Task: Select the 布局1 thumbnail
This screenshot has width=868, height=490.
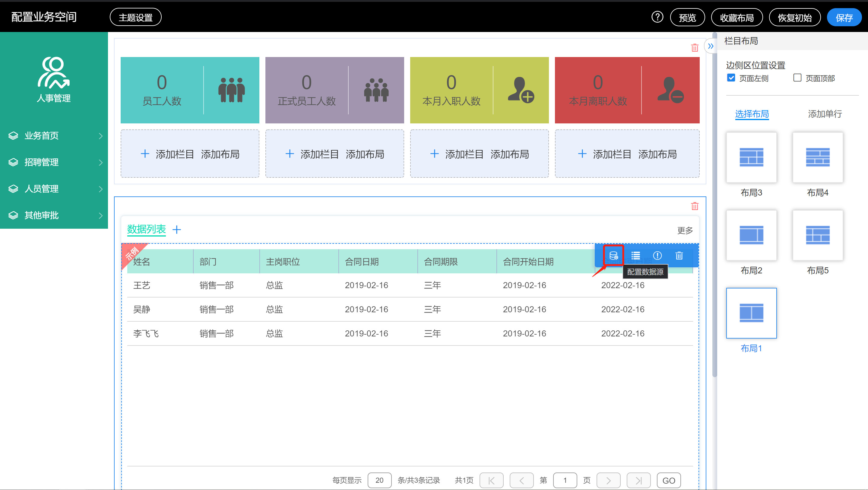Action: click(751, 313)
